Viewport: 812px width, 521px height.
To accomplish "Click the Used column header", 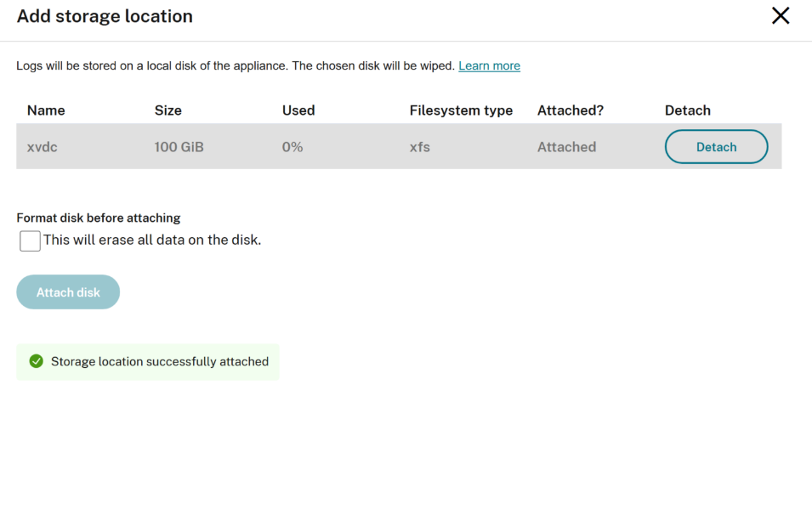I will 298,110.
